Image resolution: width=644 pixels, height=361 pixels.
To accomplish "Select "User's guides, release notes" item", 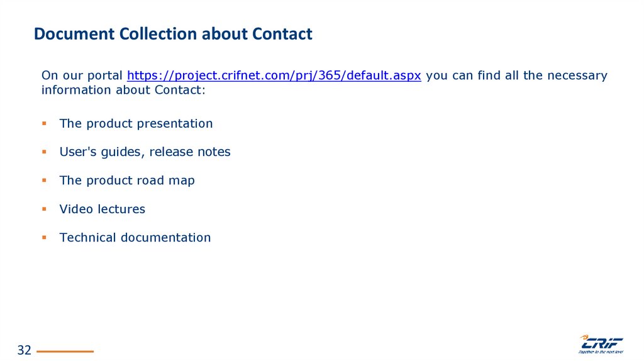I will [145, 152].
